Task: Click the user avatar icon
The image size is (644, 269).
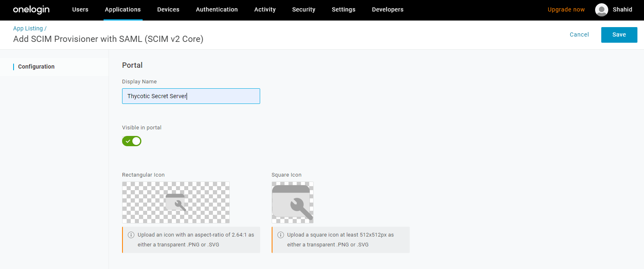Action: [x=601, y=10]
